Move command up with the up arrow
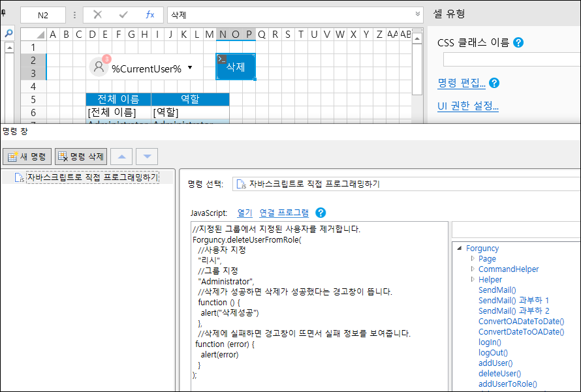The image size is (581, 392). 124,157
